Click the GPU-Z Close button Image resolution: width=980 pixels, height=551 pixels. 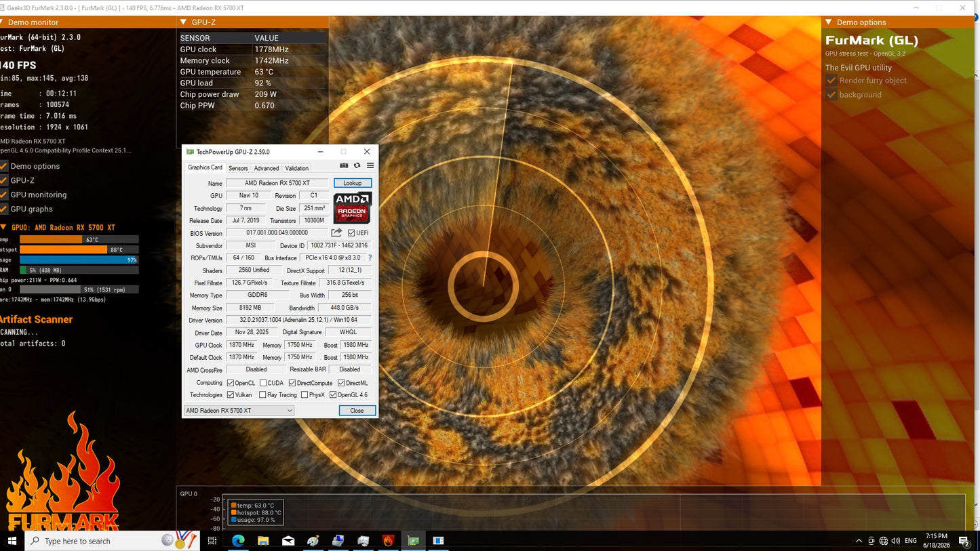[357, 411]
